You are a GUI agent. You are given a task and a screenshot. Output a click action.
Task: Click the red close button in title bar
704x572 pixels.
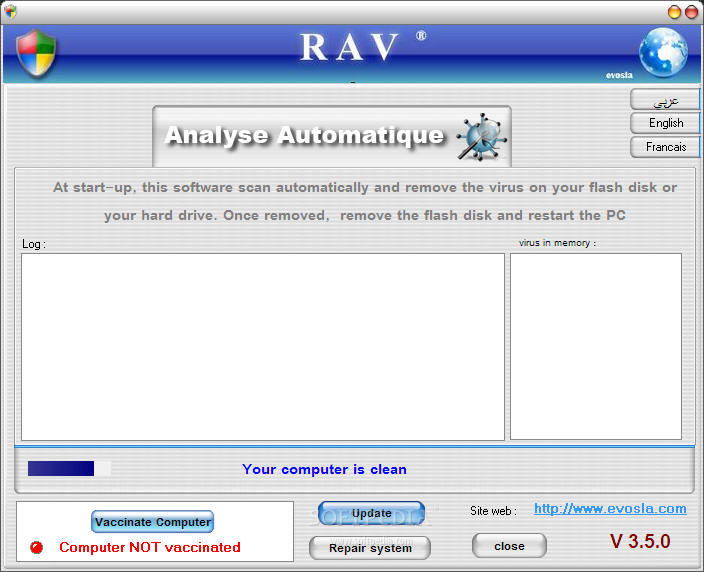click(x=691, y=12)
